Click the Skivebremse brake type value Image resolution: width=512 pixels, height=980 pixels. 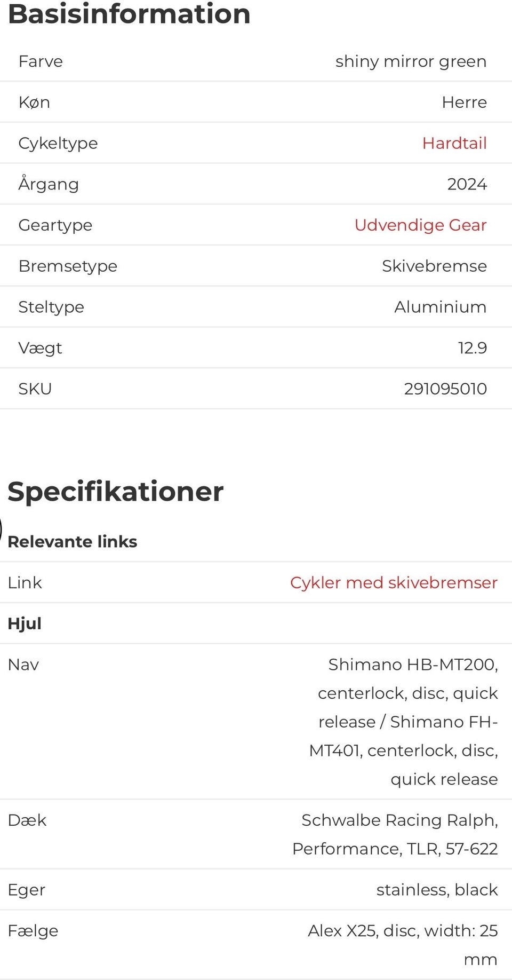tap(434, 266)
